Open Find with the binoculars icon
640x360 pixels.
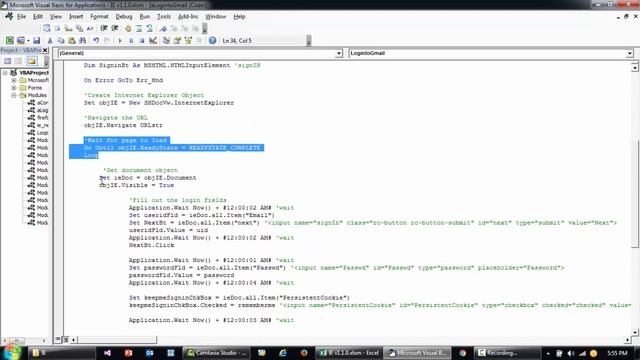tap(82, 40)
